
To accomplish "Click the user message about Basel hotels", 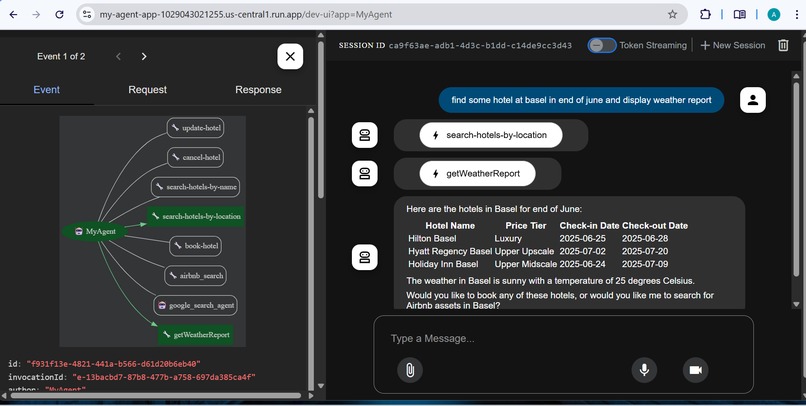I will click(x=581, y=100).
